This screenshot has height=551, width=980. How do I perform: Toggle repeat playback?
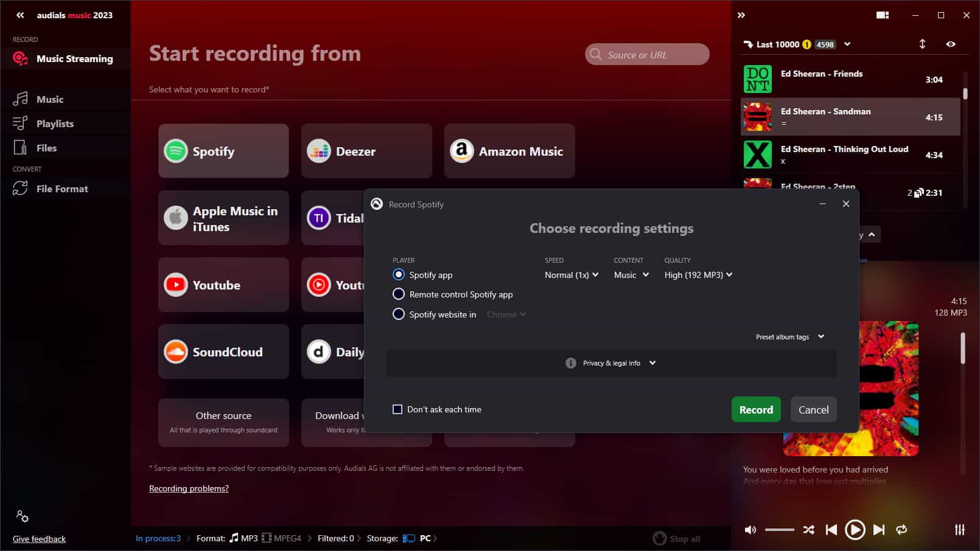901,530
